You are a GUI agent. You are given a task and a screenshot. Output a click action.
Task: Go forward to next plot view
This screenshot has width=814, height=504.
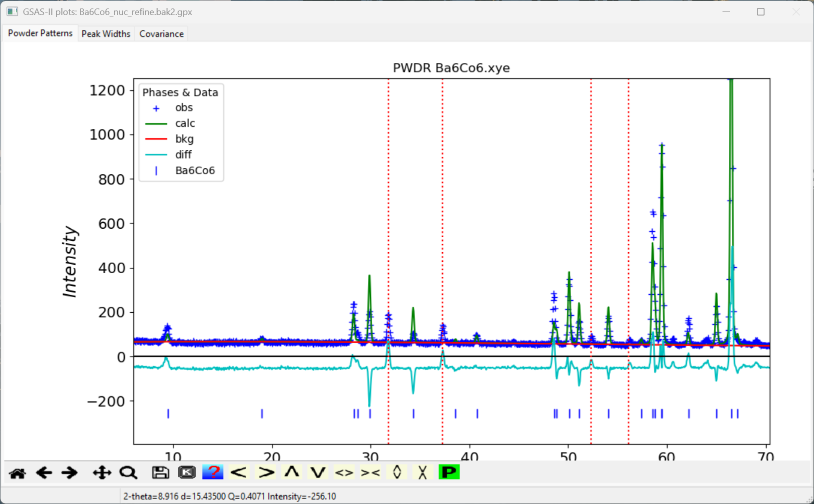click(x=69, y=473)
